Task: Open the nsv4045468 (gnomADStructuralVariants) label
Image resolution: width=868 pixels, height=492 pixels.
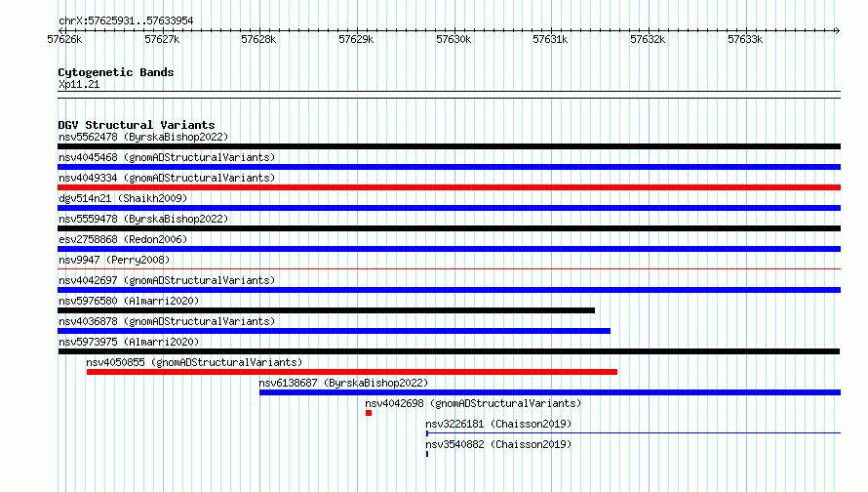Action: click(167, 157)
